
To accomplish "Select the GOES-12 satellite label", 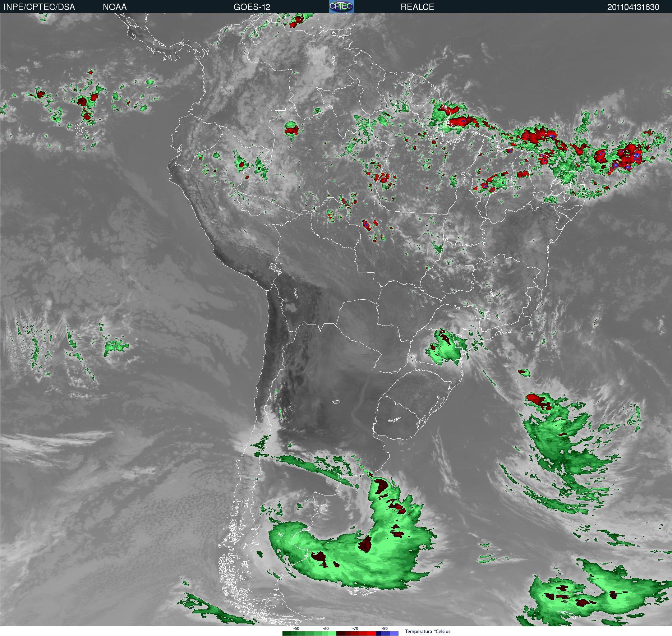I will click(x=252, y=7).
